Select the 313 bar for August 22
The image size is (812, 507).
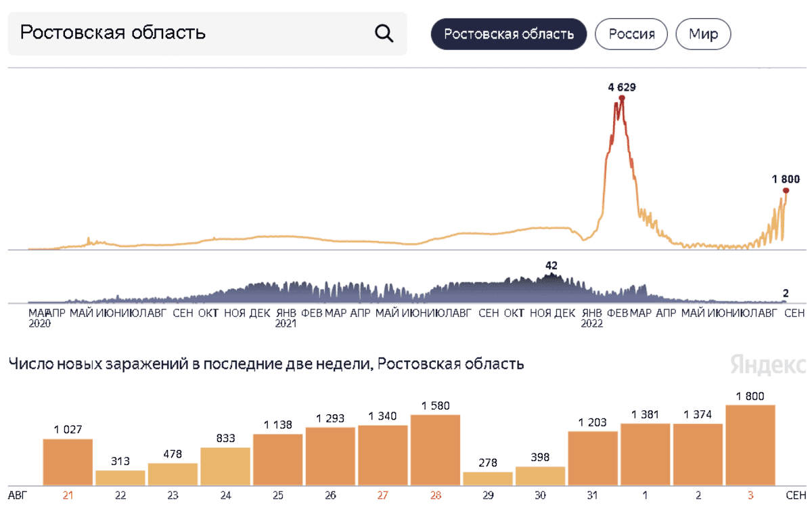pyautogui.click(x=120, y=477)
